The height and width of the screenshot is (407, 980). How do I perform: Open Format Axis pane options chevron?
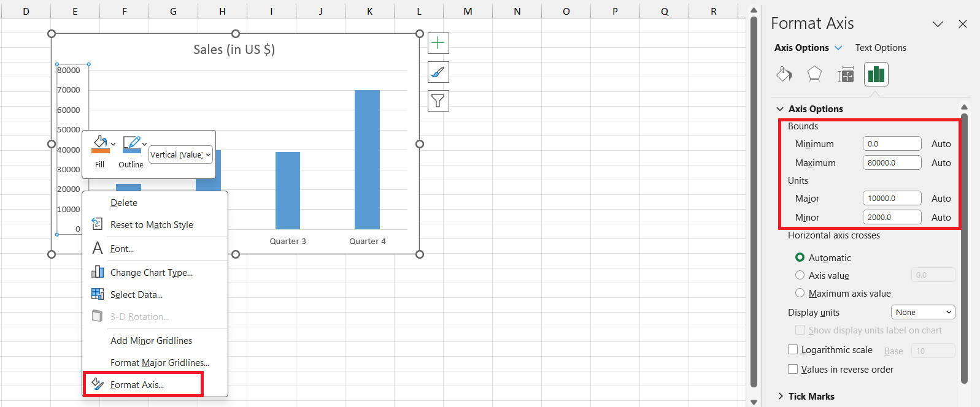pos(938,24)
